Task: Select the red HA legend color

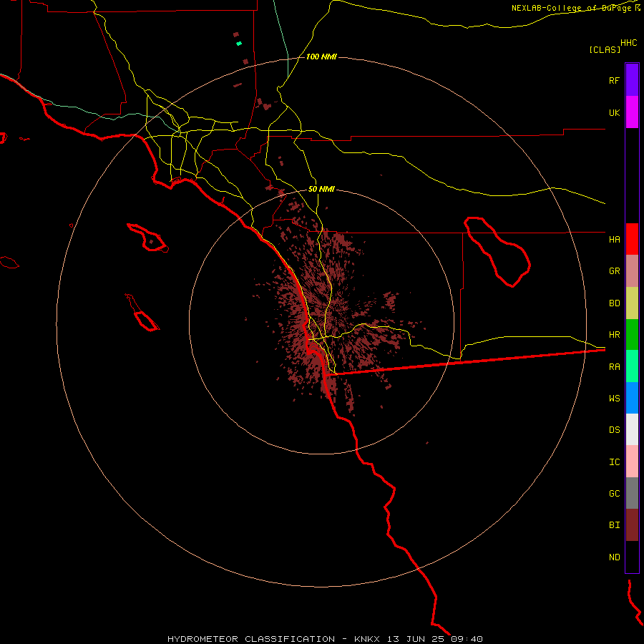Action: pos(632,239)
